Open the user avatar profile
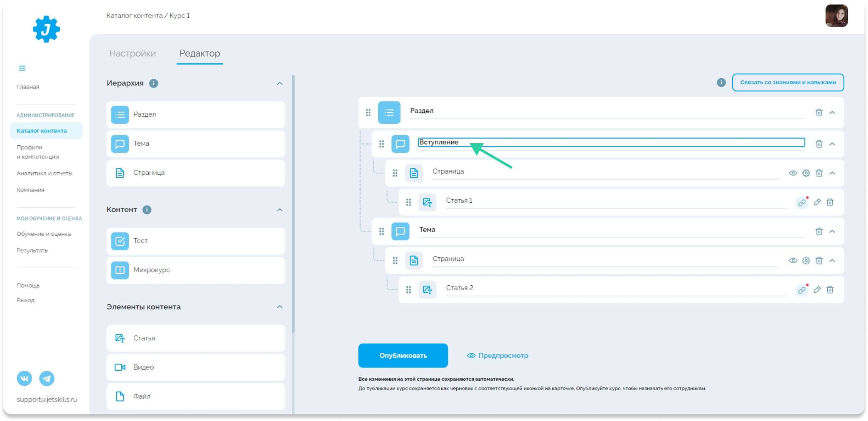Image resolution: width=868 pixels, height=421 pixels. coord(836,16)
